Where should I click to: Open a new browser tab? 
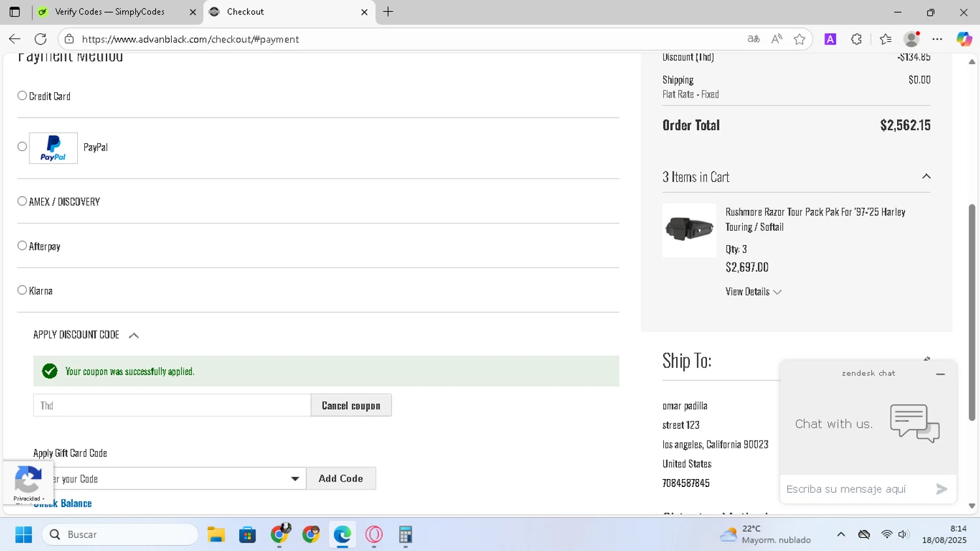[x=388, y=12]
